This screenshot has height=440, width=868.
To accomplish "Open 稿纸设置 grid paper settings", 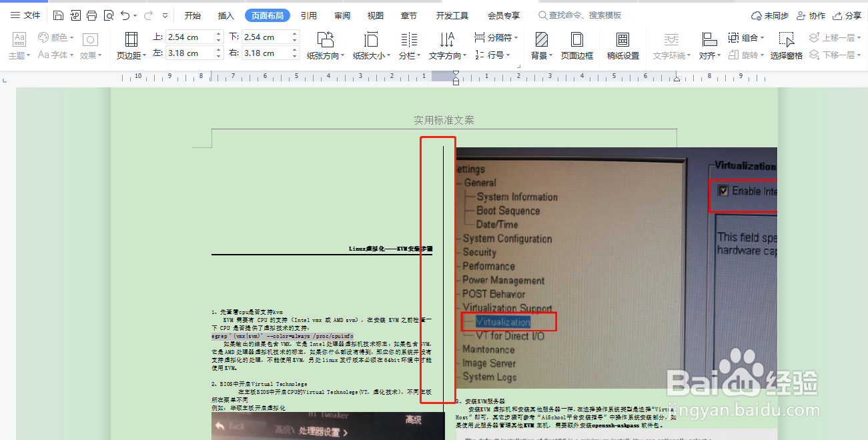I will (x=622, y=47).
